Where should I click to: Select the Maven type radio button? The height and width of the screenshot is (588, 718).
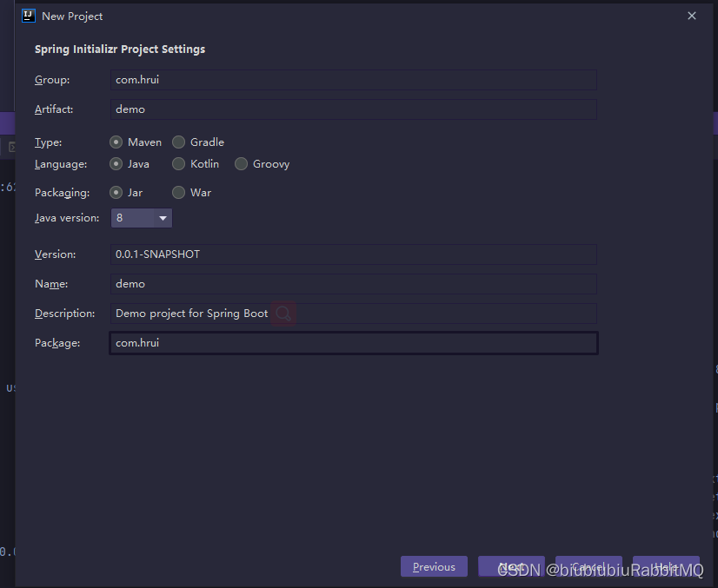(116, 142)
